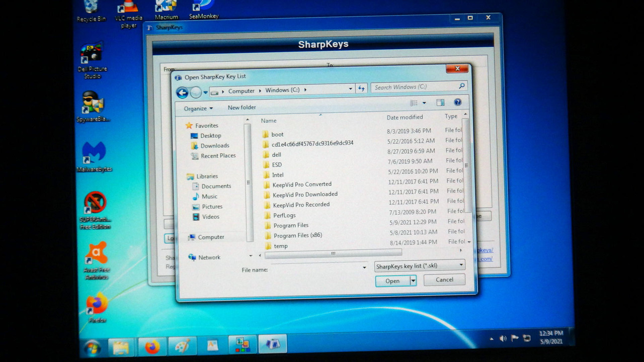
Task: Select Downloads in navigation pane
Action: [x=210, y=146]
